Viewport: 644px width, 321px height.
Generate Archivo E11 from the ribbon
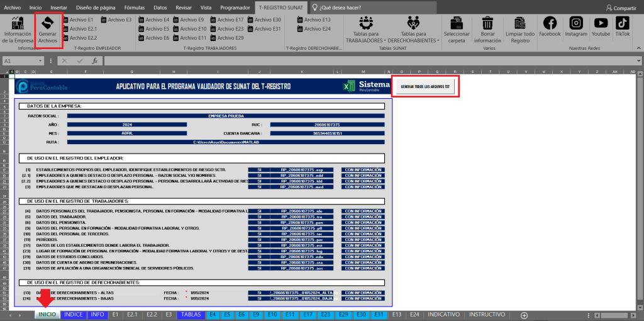190,38
